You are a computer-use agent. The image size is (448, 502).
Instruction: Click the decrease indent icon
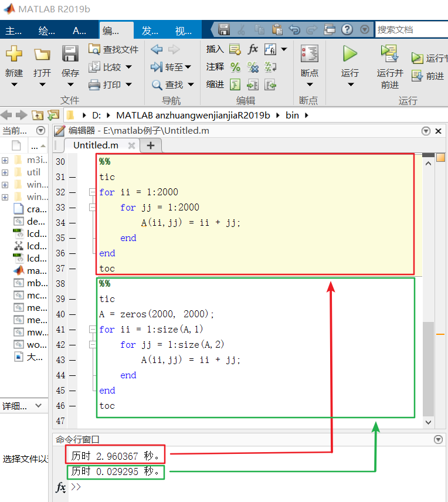pyautogui.click(x=270, y=84)
